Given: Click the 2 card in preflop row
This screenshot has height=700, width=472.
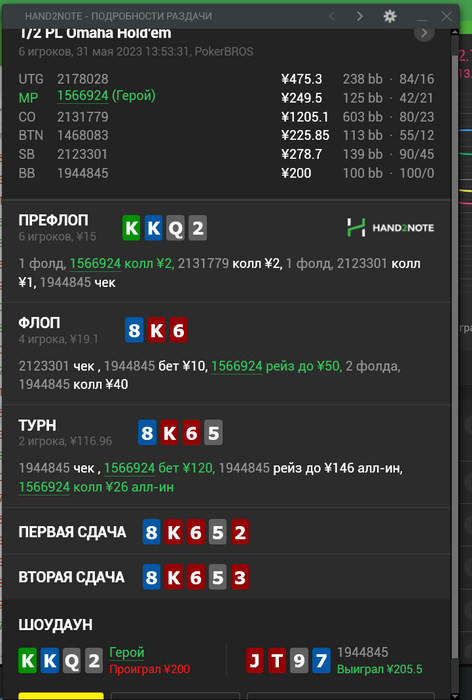Looking at the screenshot, I should pyautogui.click(x=197, y=228).
